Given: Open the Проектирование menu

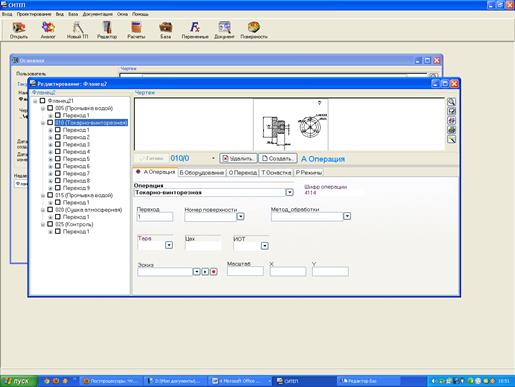Looking at the screenshot, I should click(x=34, y=14).
